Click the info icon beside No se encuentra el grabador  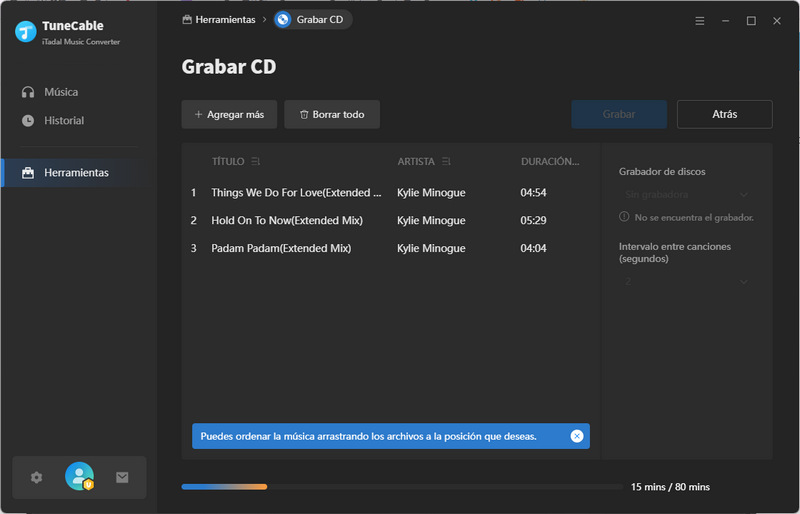point(624,217)
